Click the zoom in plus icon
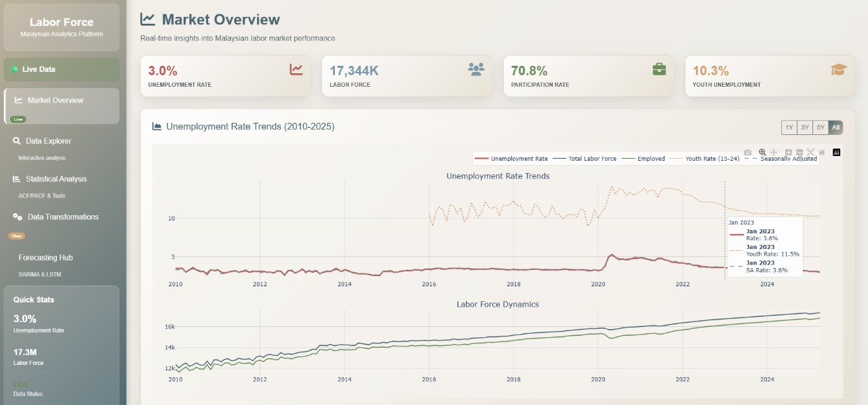The image size is (868, 405). (x=789, y=153)
